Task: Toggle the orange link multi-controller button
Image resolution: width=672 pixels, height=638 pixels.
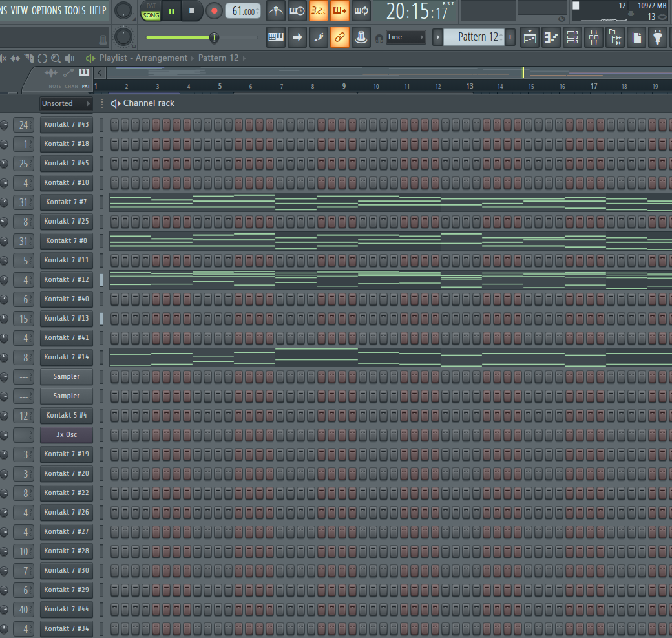Action: [x=340, y=37]
